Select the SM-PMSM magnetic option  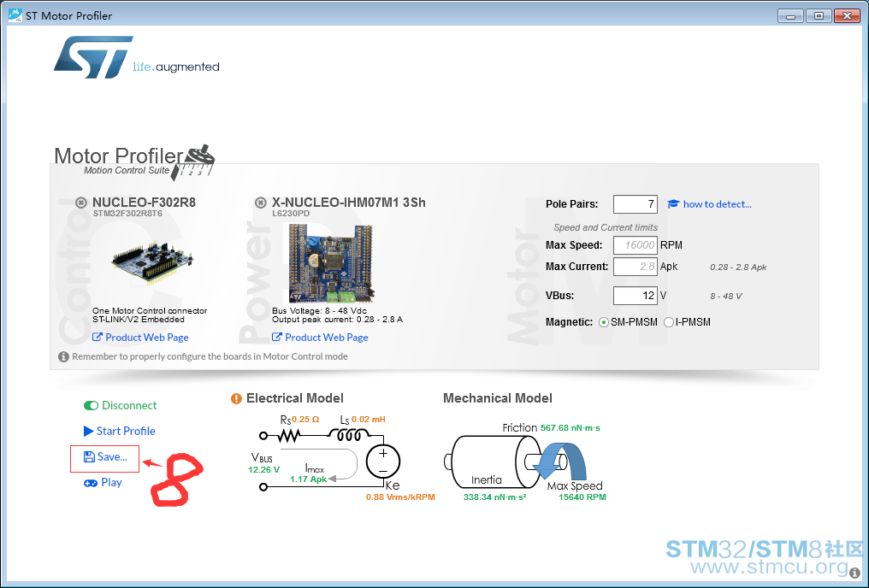(x=604, y=322)
